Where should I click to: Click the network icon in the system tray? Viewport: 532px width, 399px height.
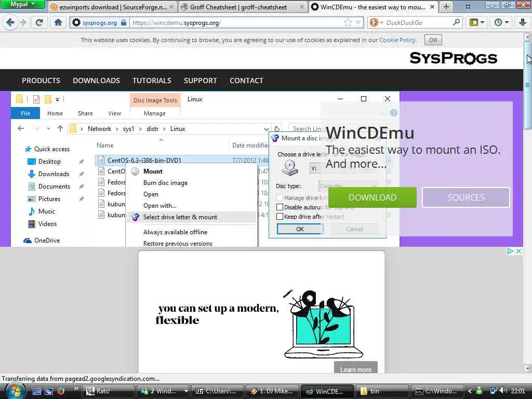(x=494, y=391)
